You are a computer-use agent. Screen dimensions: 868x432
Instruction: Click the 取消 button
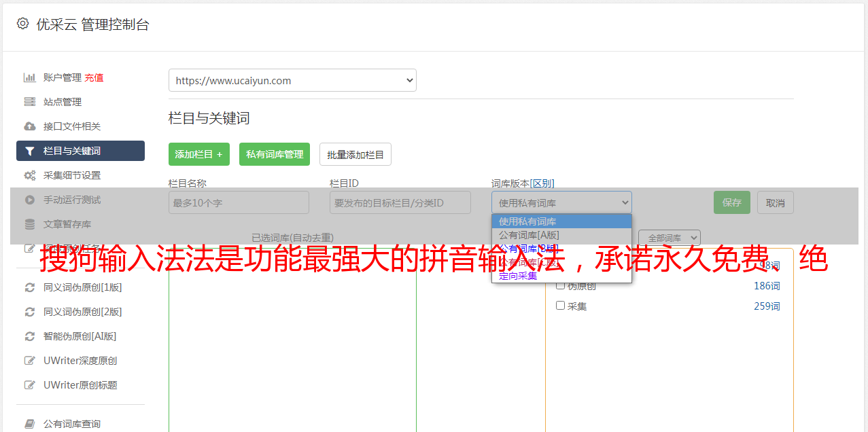coord(776,202)
